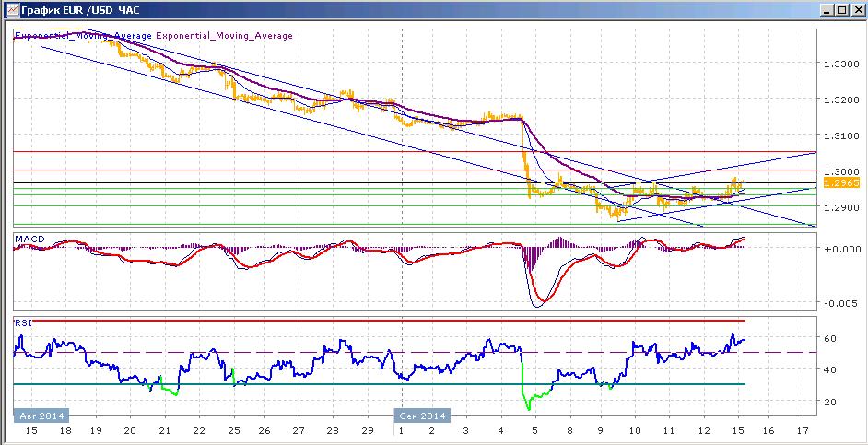Click date 12 on time axis
Viewport: 868px width, 445px height.
click(x=703, y=430)
